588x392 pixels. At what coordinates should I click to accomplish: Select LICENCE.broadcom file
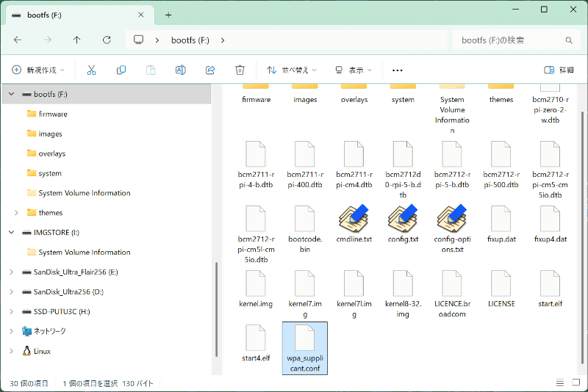(x=452, y=294)
